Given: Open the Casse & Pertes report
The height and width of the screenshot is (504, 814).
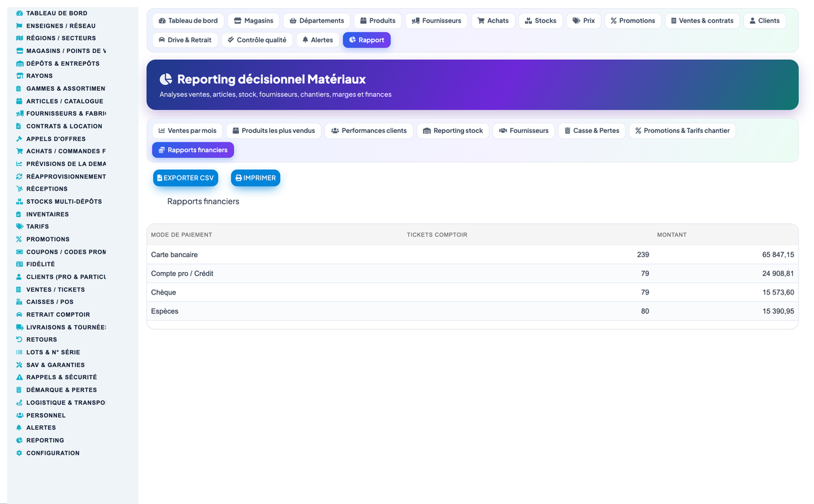Looking at the screenshot, I should click(592, 130).
